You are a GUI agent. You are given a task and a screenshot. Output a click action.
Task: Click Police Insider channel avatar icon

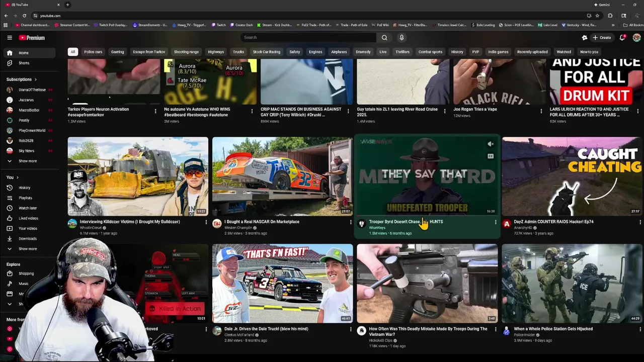click(506, 331)
